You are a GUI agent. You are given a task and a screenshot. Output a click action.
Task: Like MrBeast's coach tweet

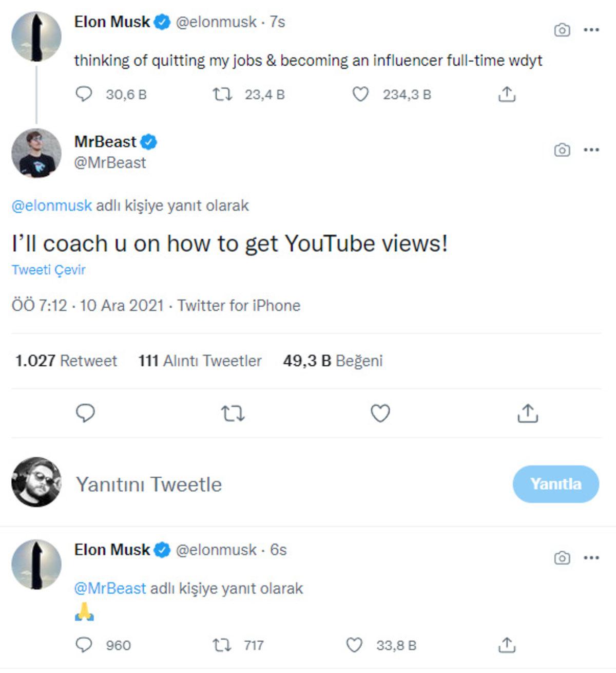pyautogui.click(x=380, y=413)
